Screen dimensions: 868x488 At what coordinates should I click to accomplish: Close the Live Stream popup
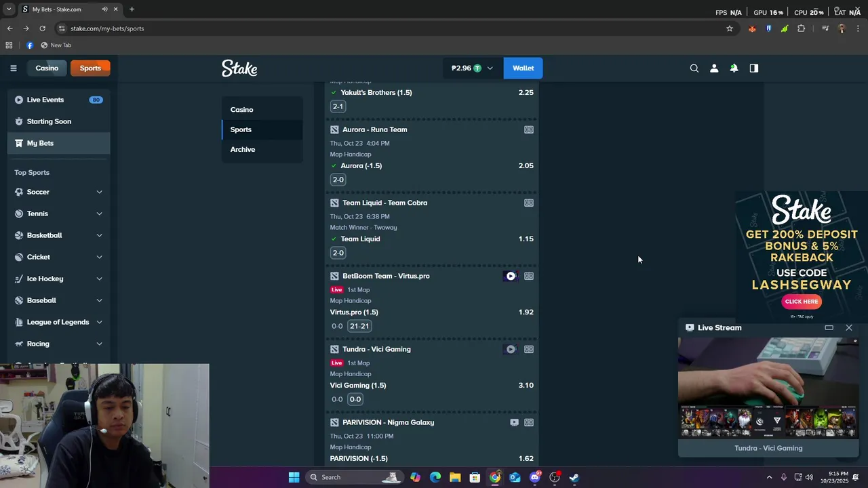849,327
